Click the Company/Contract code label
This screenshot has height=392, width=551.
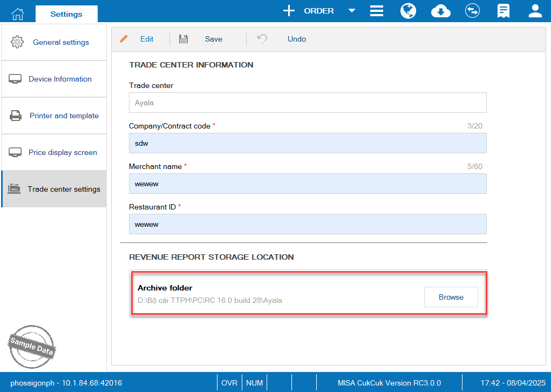[170, 126]
